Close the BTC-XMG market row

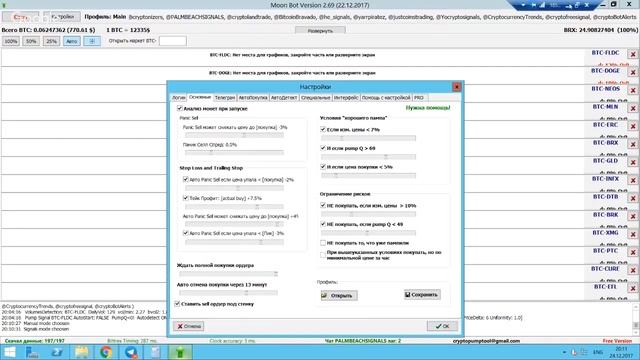click(633, 234)
